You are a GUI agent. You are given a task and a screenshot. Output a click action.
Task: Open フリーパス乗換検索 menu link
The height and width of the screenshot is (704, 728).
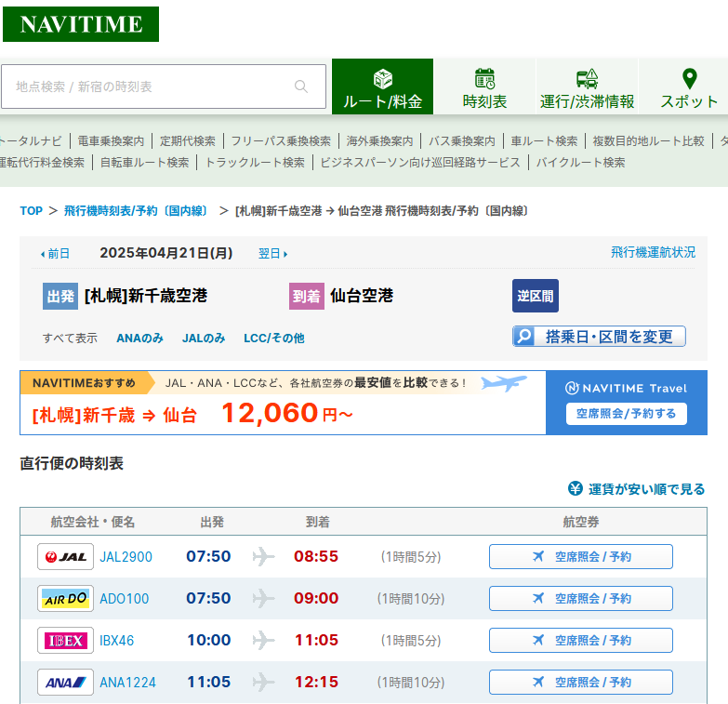[x=281, y=140]
